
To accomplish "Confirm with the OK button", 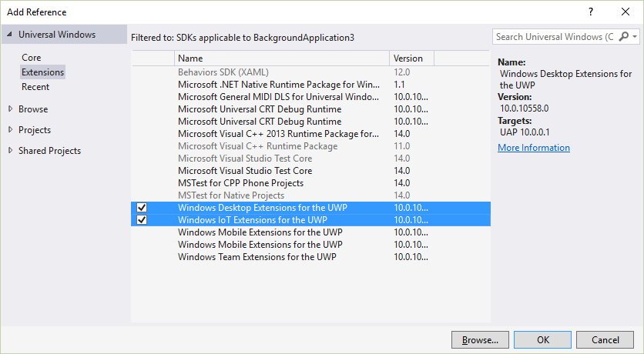I will pos(542,339).
